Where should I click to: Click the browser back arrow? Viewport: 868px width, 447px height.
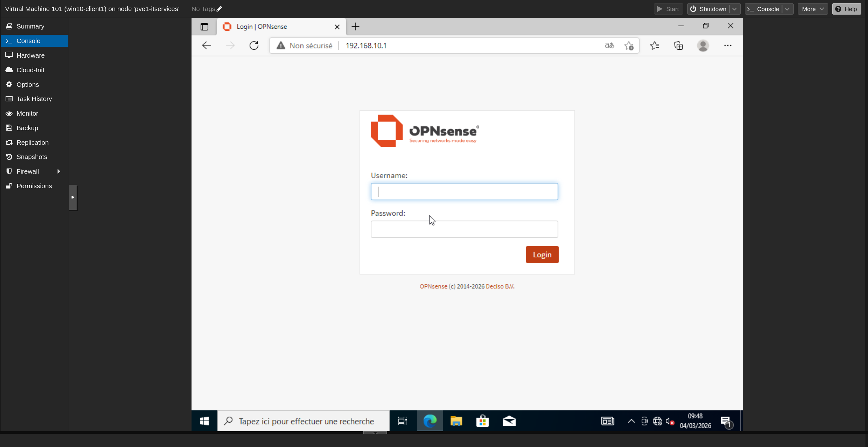pos(206,46)
